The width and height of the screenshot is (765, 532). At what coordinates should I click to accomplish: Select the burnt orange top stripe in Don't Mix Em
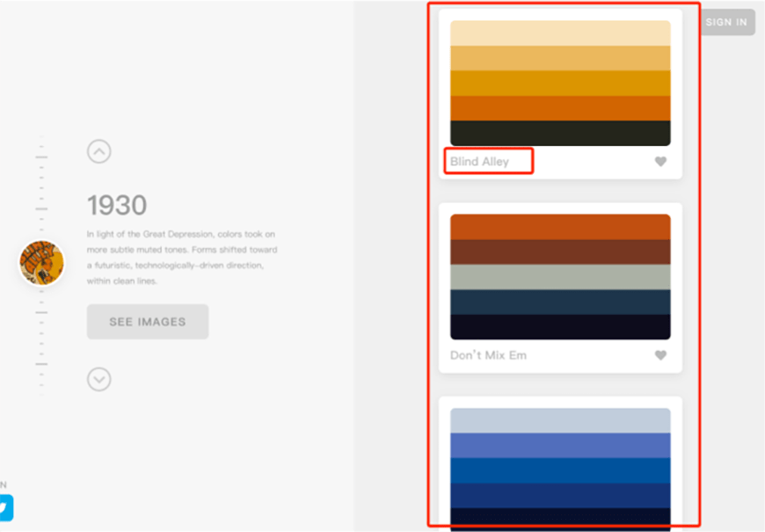coord(560,227)
